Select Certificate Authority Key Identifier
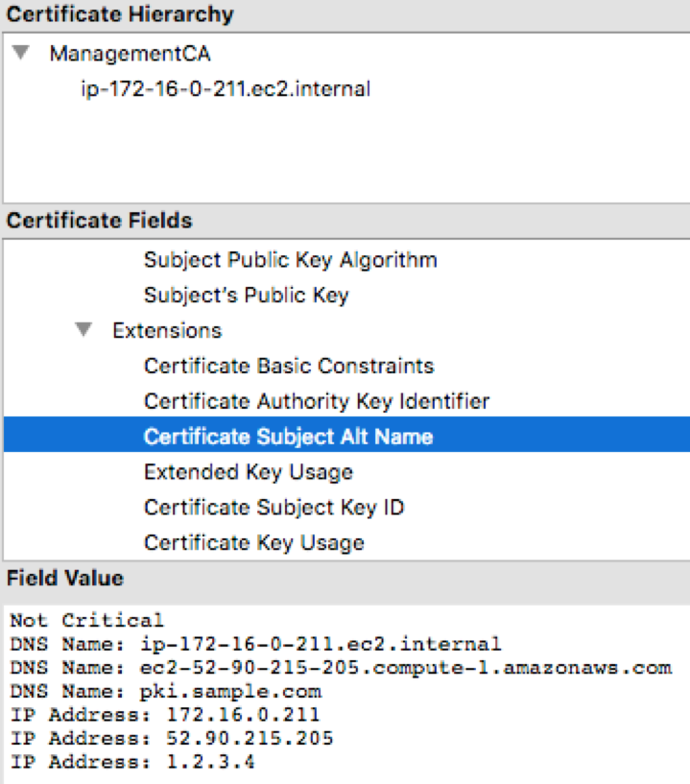Image resolution: width=690 pixels, height=784 pixels. point(316,401)
